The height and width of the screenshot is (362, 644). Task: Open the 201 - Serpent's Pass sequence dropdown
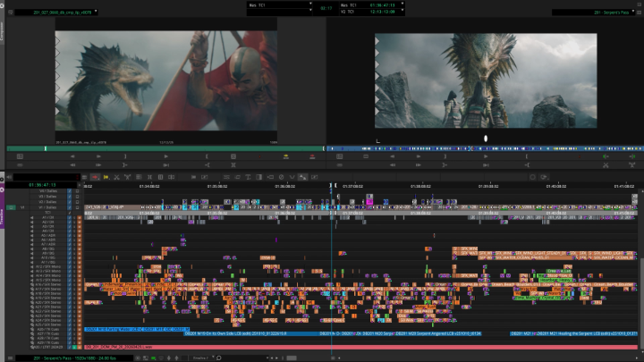pos(633,12)
